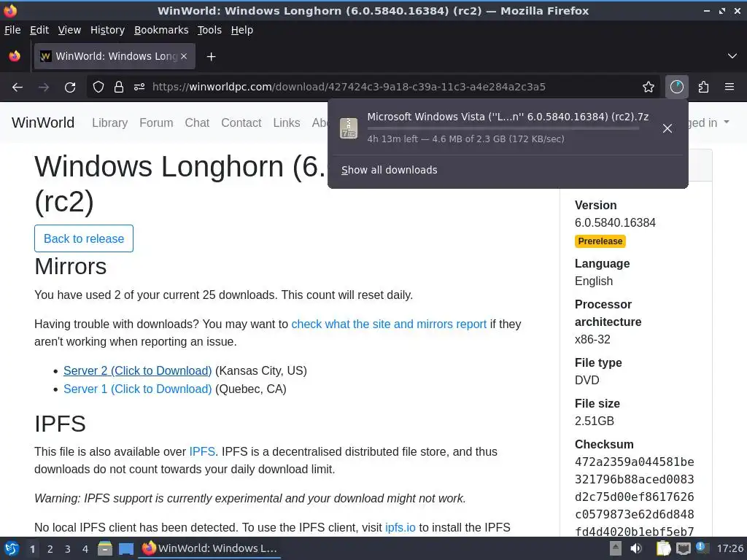Open the Links page

286,122
